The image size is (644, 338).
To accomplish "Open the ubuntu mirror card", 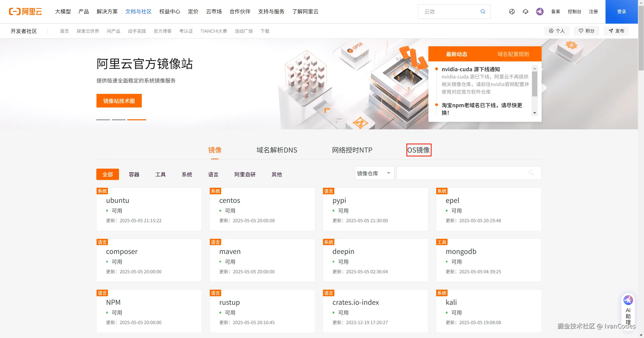I will (x=149, y=209).
